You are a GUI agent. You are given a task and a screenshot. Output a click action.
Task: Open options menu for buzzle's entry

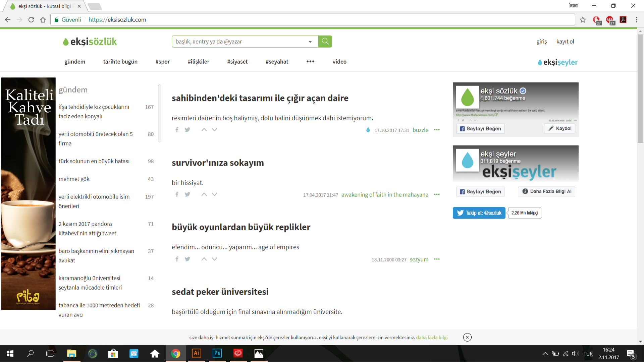pos(437,130)
